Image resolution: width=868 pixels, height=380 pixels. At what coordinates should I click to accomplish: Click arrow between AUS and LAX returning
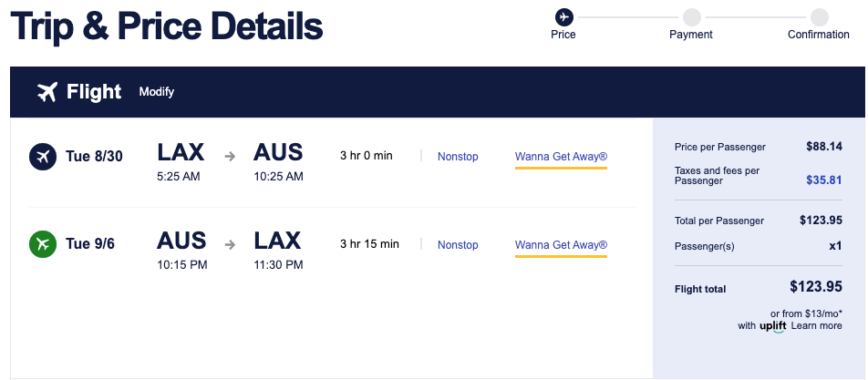(x=230, y=244)
